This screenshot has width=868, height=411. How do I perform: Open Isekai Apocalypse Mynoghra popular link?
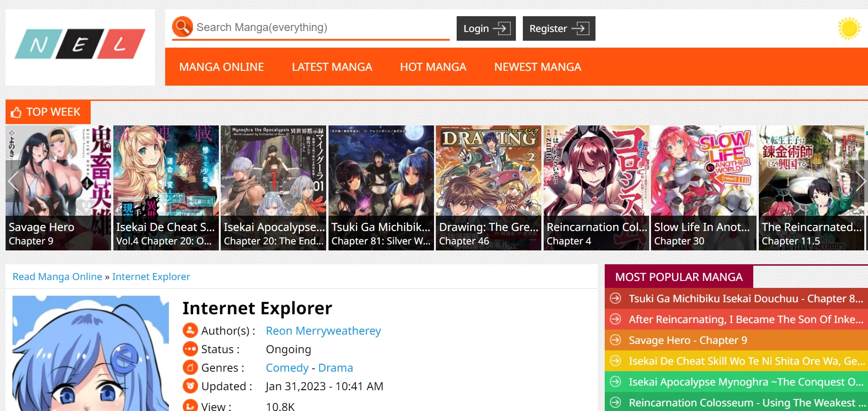[746, 382]
